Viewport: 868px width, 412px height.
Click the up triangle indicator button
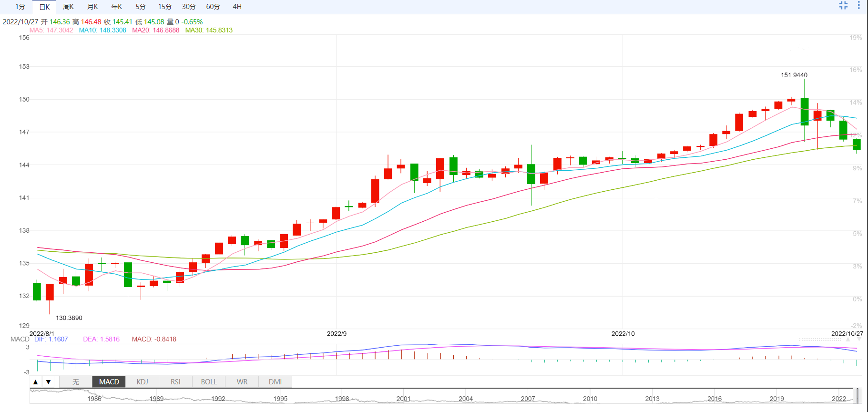36,382
